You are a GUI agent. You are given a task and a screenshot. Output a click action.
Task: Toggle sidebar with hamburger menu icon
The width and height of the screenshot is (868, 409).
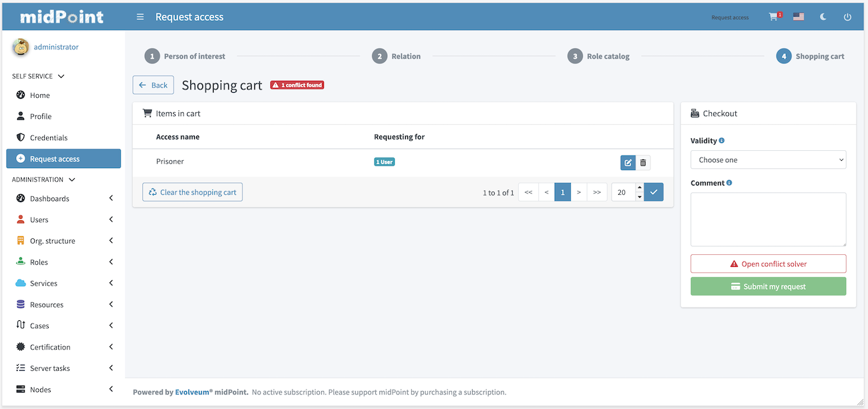(x=140, y=17)
